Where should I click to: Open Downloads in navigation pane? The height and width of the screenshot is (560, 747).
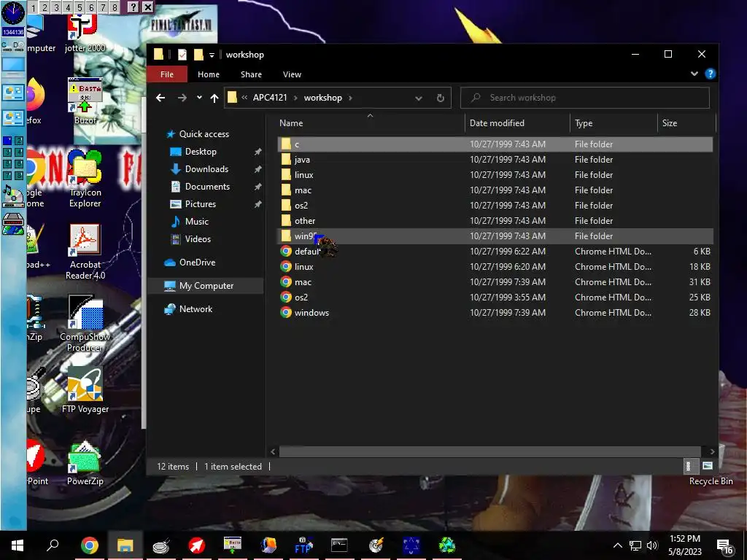tap(206, 169)
